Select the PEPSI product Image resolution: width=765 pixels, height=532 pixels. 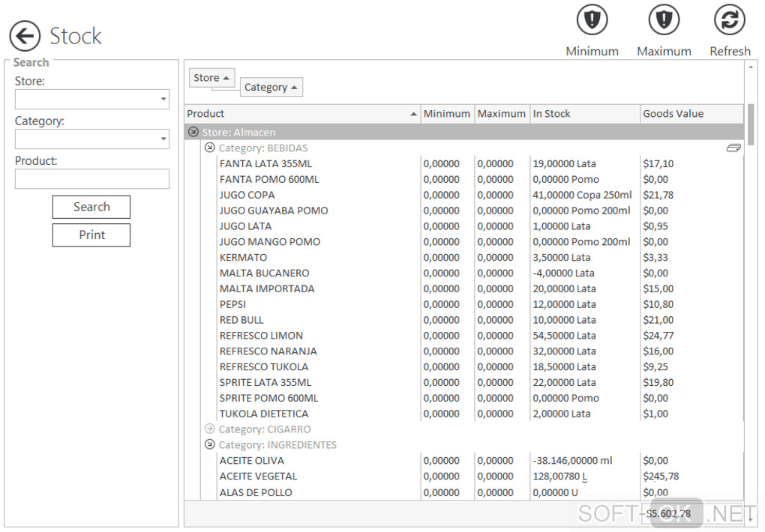232,304
